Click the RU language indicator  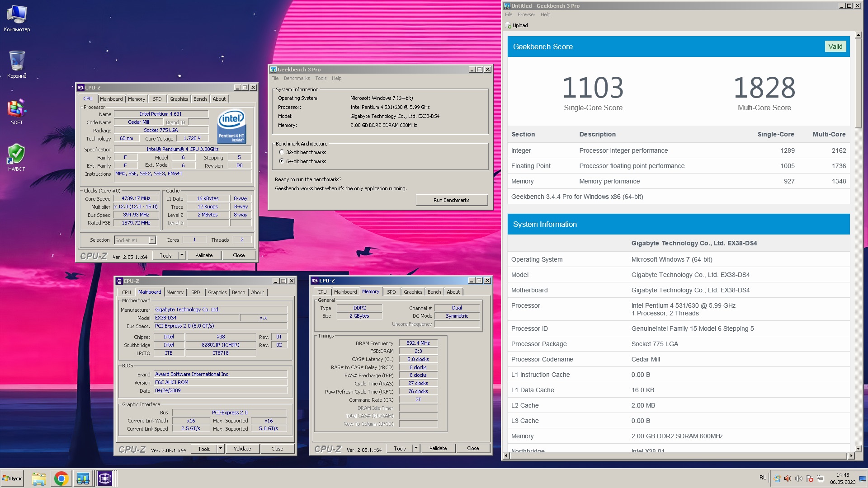click(763, 478)
